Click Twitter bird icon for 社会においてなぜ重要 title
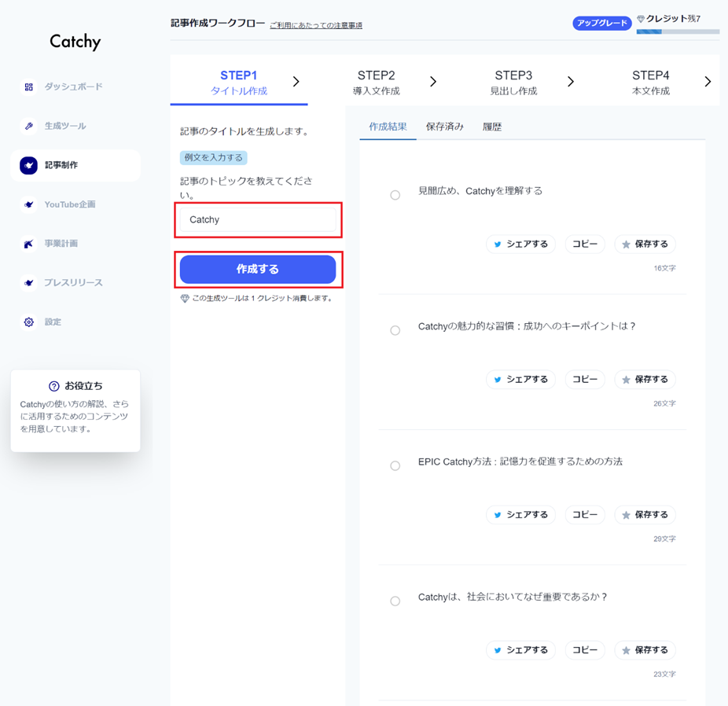This screenshot has width=728, height=706. [x=498, y=650]
